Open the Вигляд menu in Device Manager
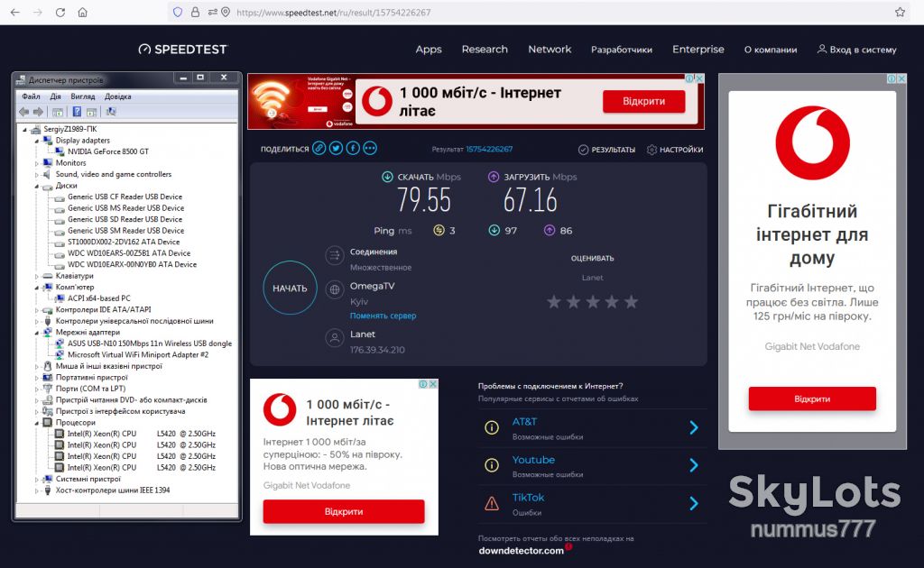The image size is (924, 568). [x=82, y=96]
